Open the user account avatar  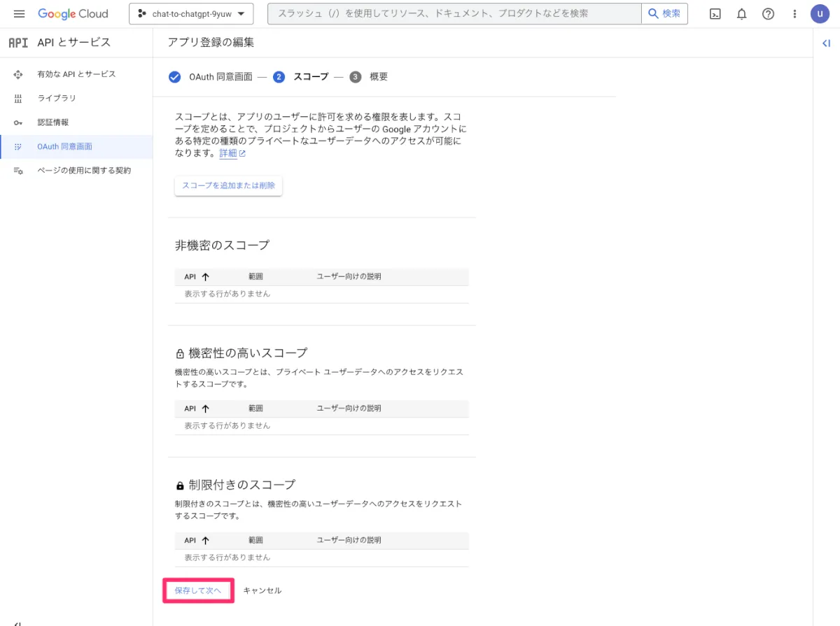pyautogui.click(x=820, y=14)
